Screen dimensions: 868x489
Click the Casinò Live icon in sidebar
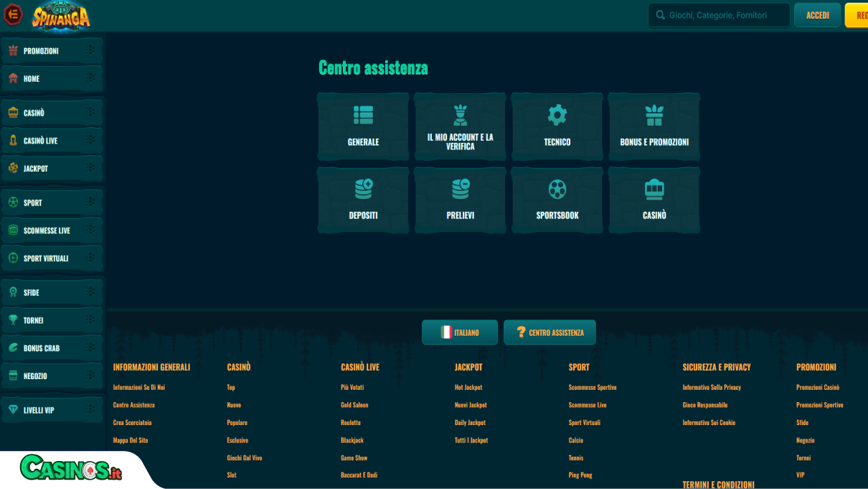coord(13,141)
